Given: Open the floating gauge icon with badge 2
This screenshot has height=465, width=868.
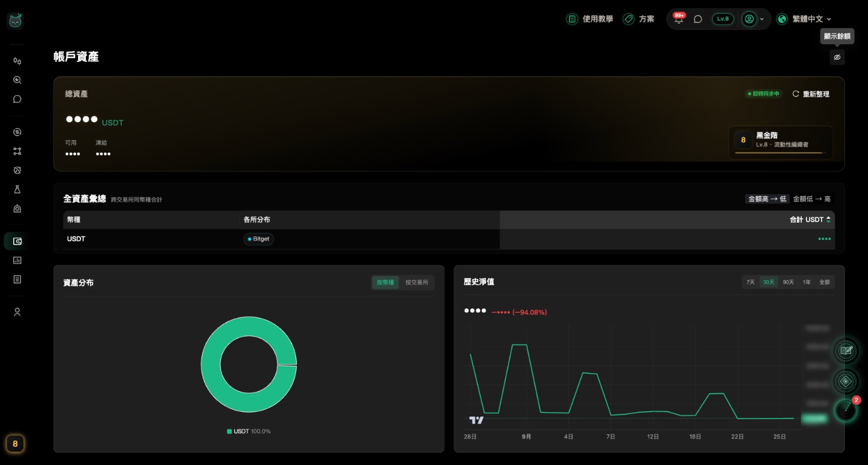Looking at the screenshot, I should (846, 410).
